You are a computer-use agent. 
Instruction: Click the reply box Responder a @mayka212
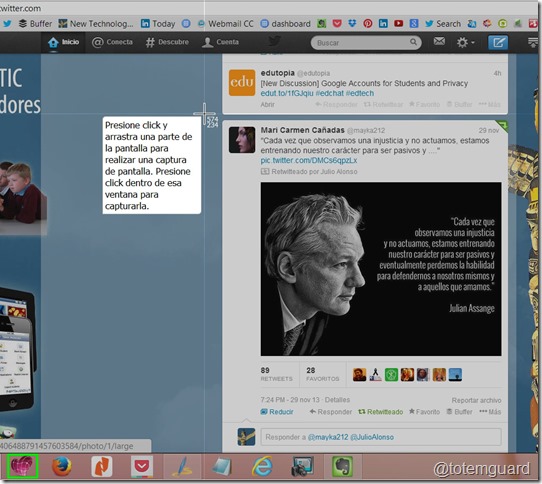tap(381, 437)
